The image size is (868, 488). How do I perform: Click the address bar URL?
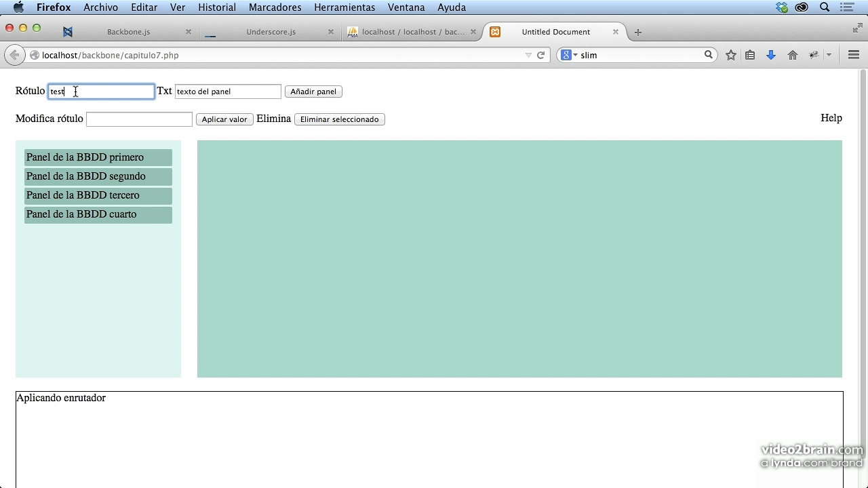(x=110, y=56)
